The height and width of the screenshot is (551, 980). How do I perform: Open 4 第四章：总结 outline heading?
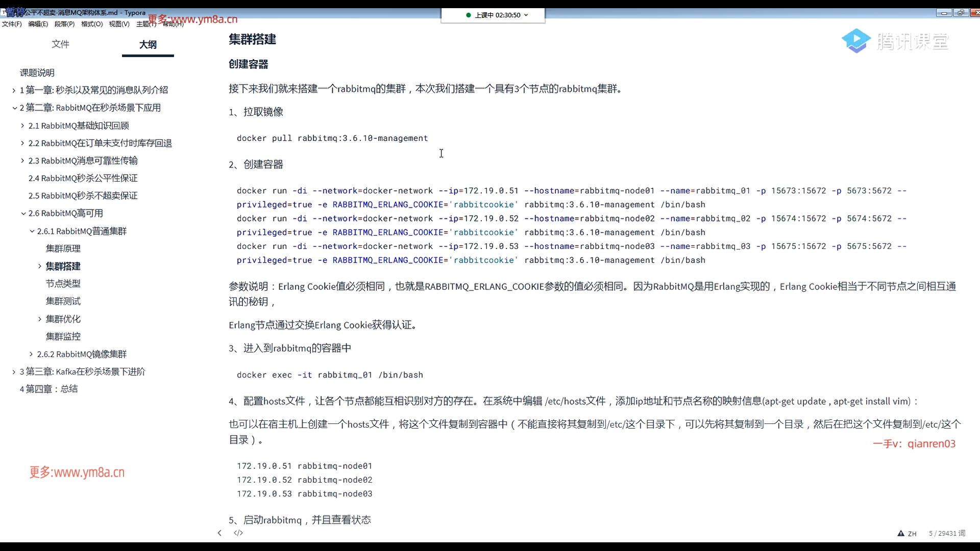click(49, 389)
